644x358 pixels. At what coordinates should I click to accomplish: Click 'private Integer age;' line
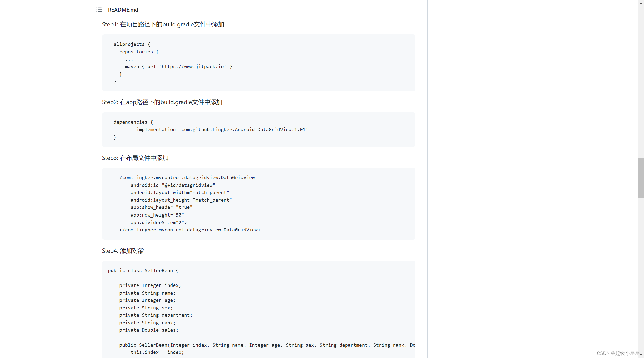point(147,300)
